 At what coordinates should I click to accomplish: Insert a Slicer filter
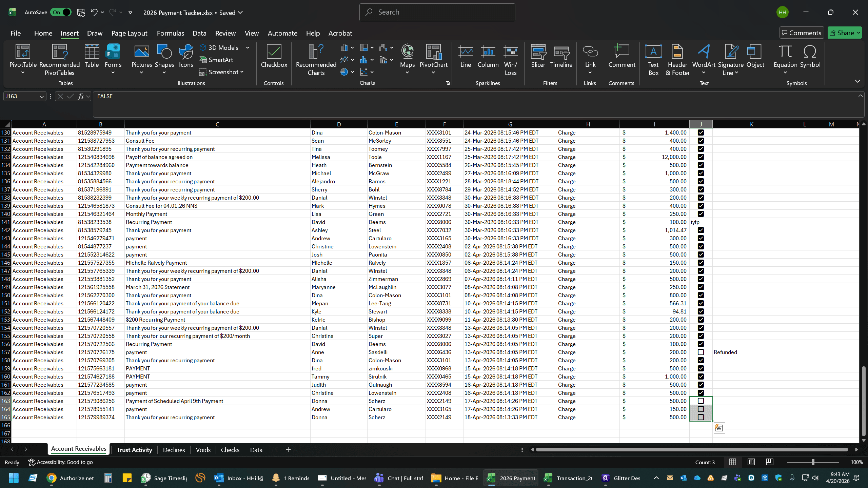tap(538, 56)
